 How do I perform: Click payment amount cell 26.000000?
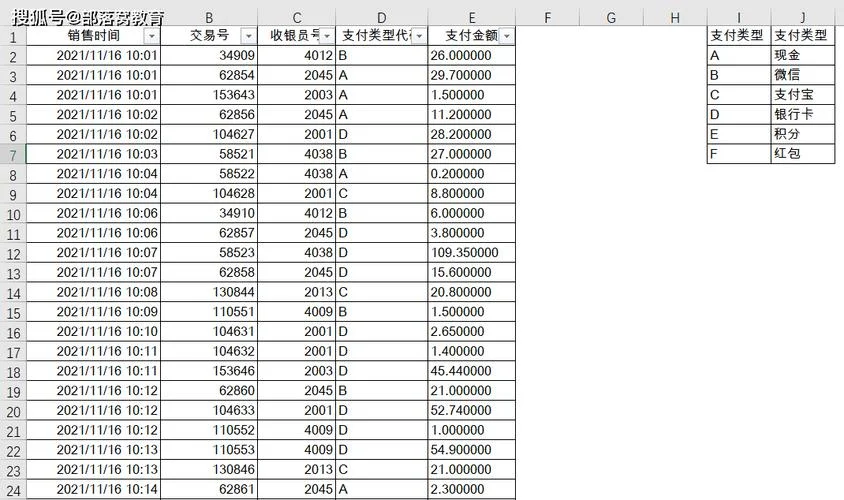(x=472, y=55)
